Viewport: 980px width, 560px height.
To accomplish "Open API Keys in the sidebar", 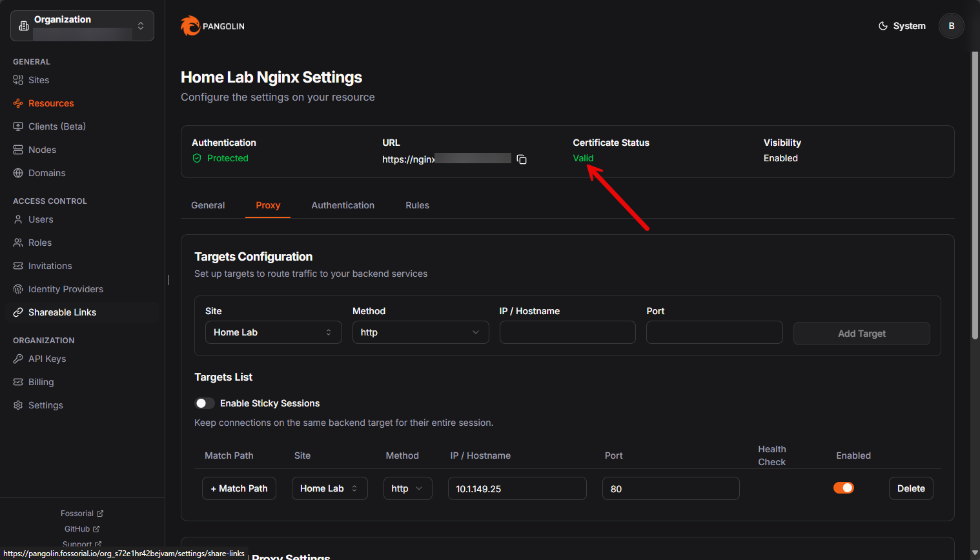I will click(x=47, y=359).
